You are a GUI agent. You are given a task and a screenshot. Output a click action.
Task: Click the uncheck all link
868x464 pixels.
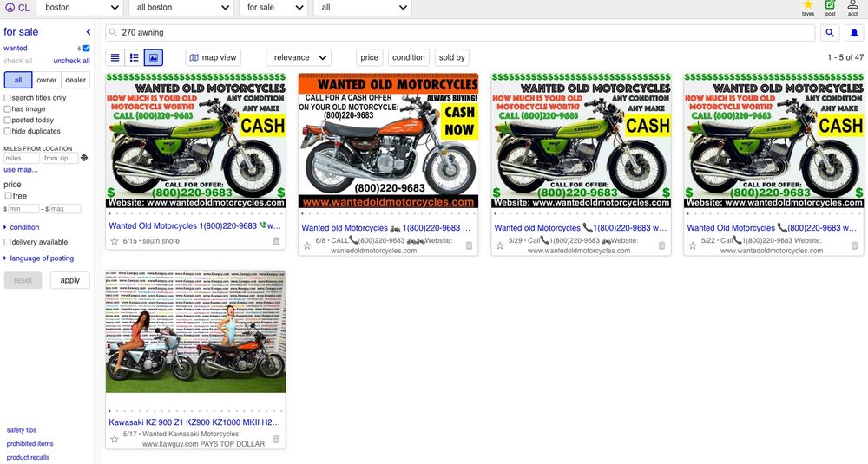pos(71,61)
